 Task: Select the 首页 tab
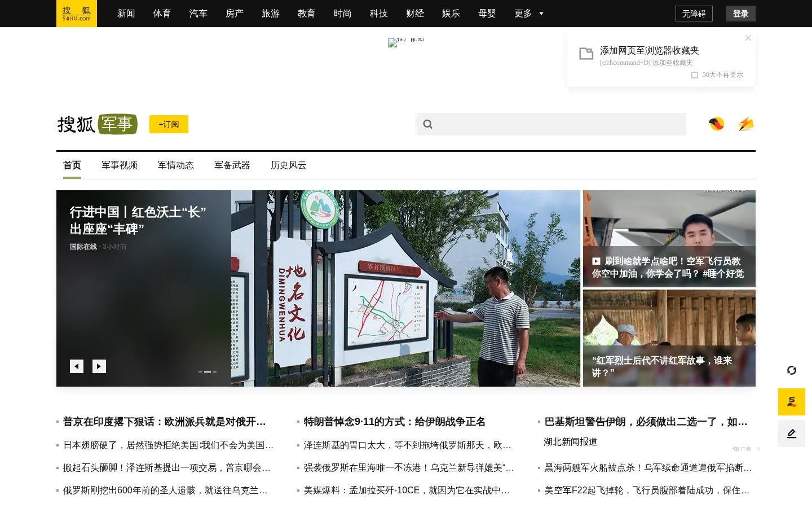pos(72,165)
